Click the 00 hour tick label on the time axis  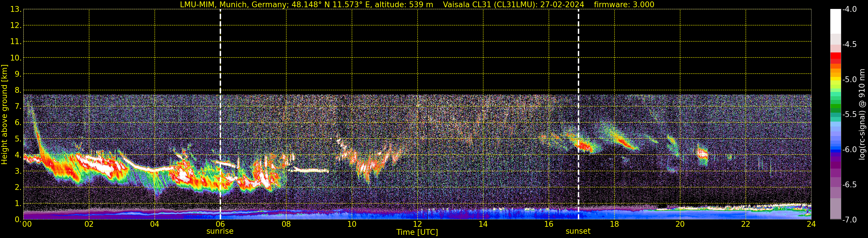27,224
